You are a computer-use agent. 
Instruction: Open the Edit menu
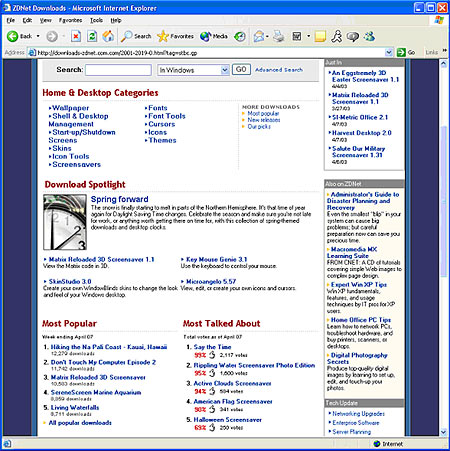pyautogui.click(x=27, y=20)
